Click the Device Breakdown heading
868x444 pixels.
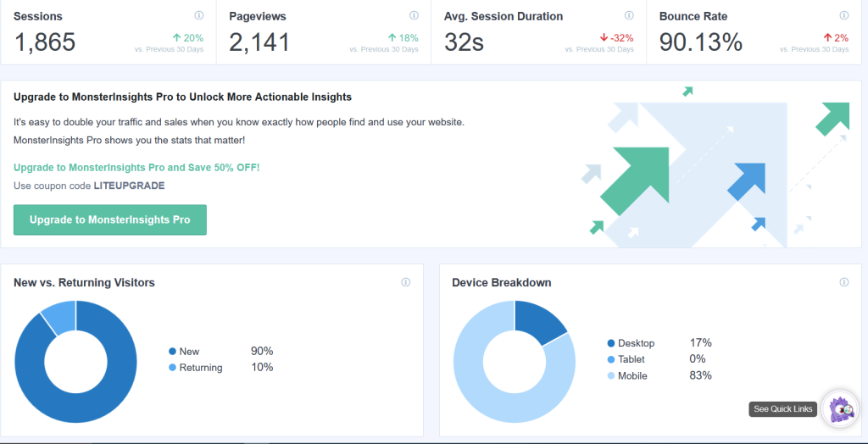coord(502,283)
